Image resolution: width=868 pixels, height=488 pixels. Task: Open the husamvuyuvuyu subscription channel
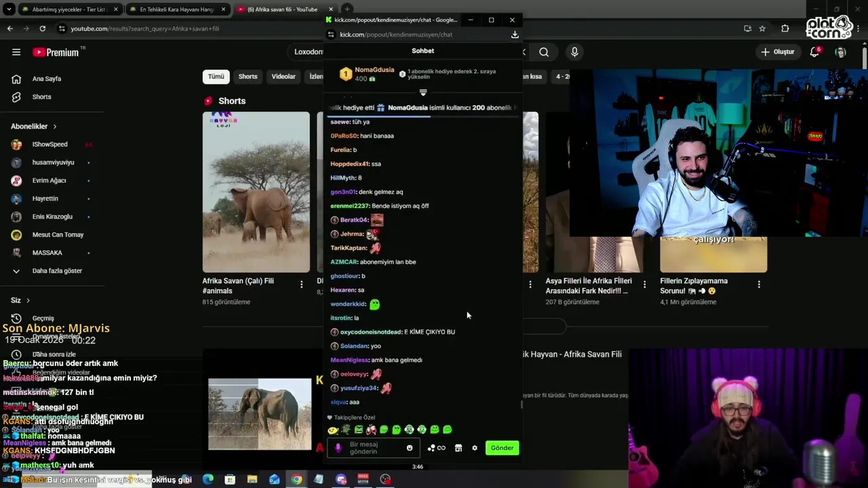tap(54, 163)
